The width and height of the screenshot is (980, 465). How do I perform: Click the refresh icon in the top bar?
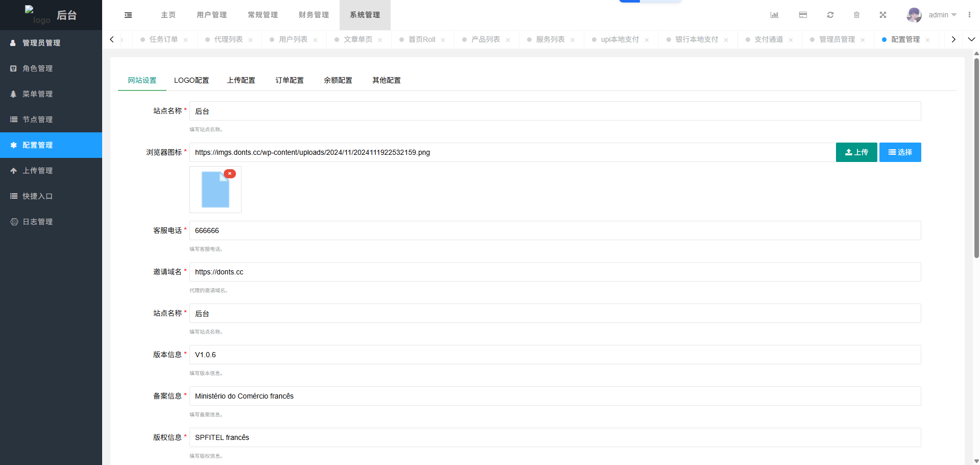(x=830, y=15)
